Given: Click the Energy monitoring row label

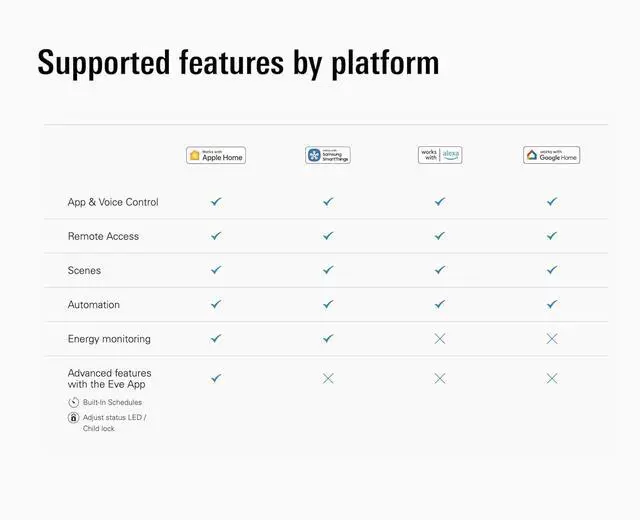Looking at the screenshot, I should click(x=109, y=339).
